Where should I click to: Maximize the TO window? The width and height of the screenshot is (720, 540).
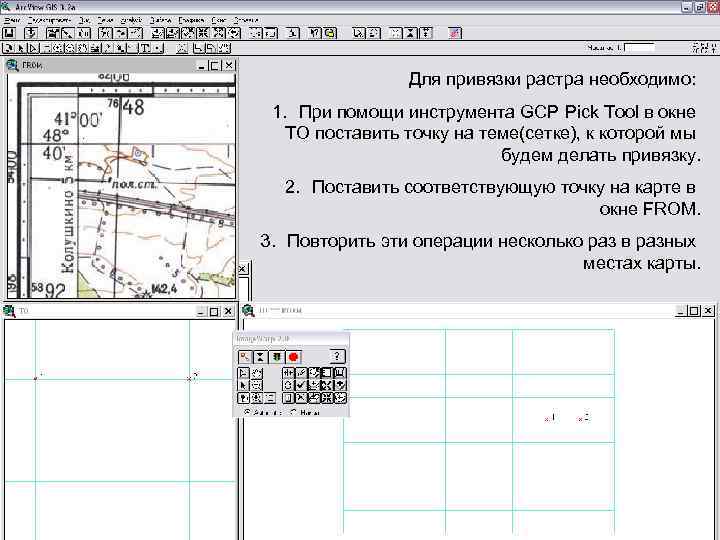(214, 311)
